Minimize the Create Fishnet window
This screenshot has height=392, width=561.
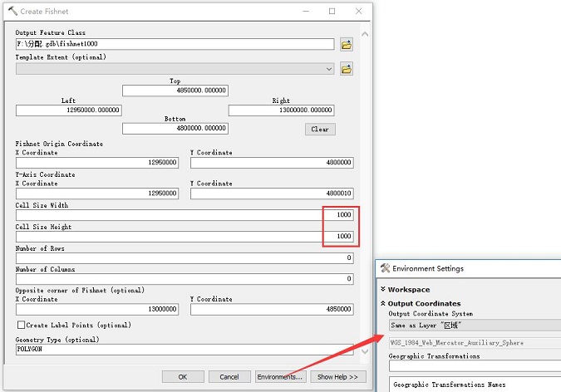306,12
